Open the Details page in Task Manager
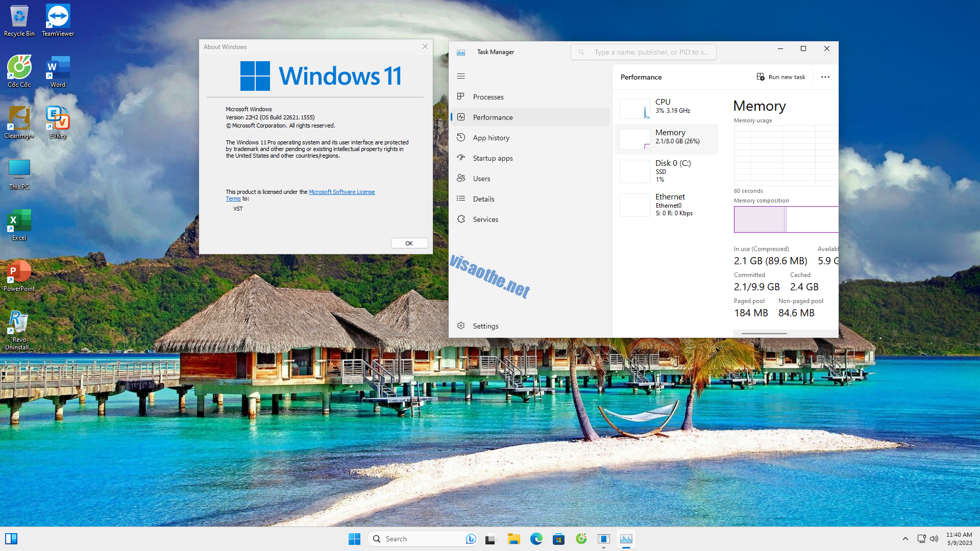Viewport: 980px width, 551px height. 530,199
